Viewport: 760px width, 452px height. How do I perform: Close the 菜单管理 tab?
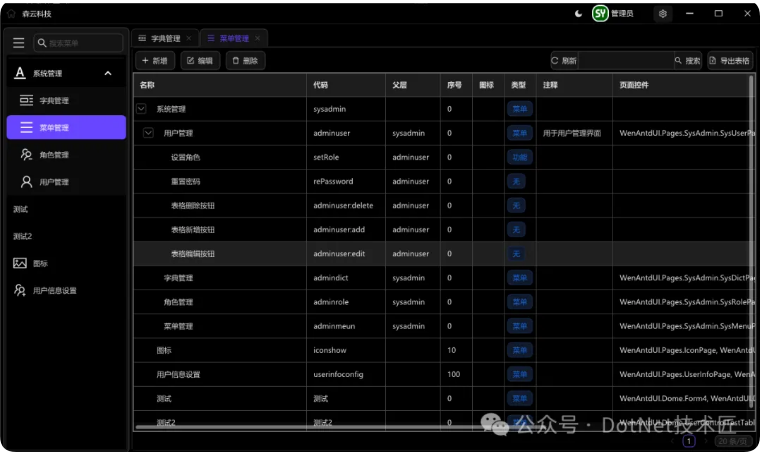point(258,38)
